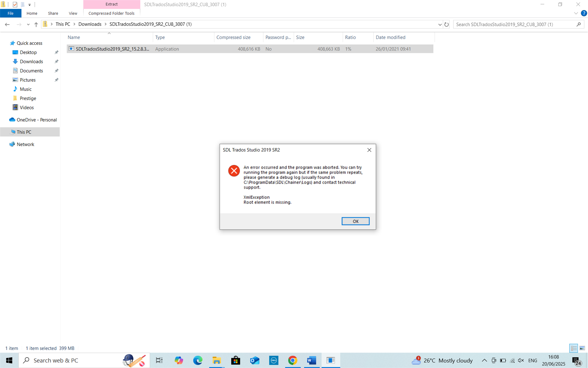This screenshot has width=588, height=368.
Task: Launch Google Chrome from the taskbar
Action: click(x=292, y=360)
